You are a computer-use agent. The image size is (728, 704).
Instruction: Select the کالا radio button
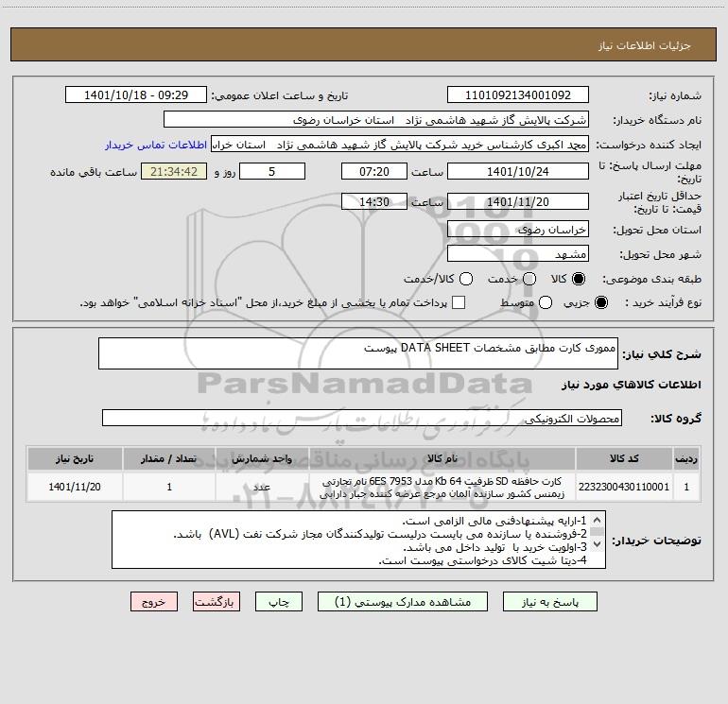point(579,279)
